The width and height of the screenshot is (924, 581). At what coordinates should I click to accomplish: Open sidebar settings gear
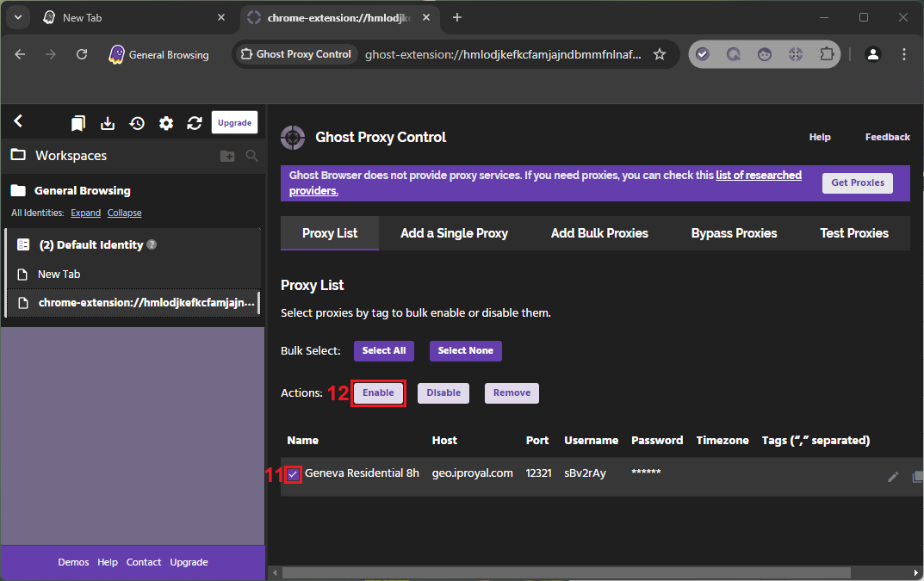pos(166,123)
